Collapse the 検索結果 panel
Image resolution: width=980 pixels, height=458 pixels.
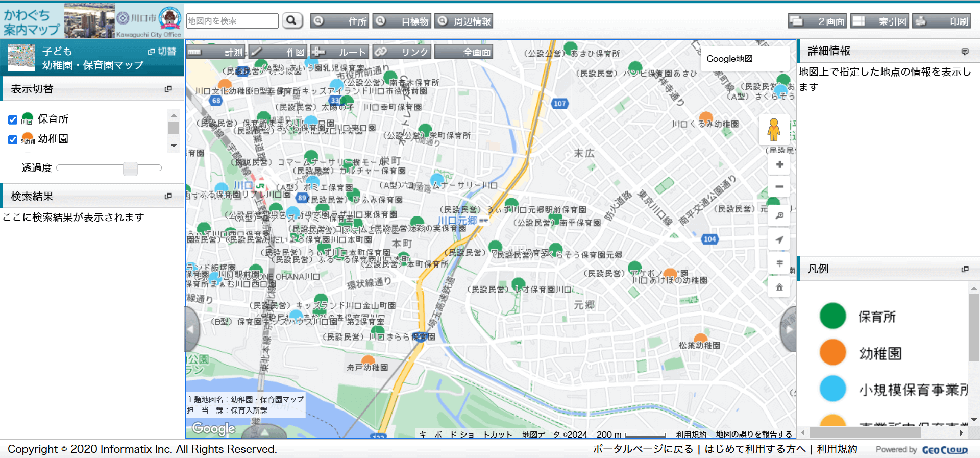pyautogui.click(x=168, y=196)
